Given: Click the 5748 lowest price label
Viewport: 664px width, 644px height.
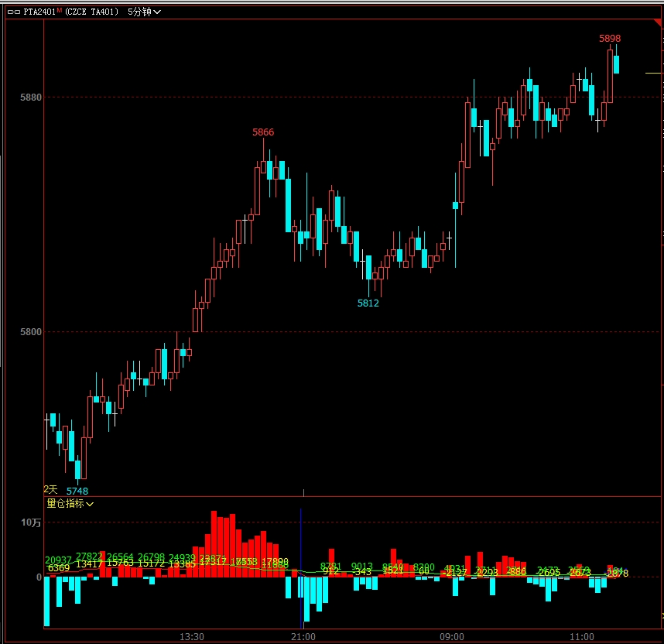Looking at the screenshot, I should click(x=77, y=491).
